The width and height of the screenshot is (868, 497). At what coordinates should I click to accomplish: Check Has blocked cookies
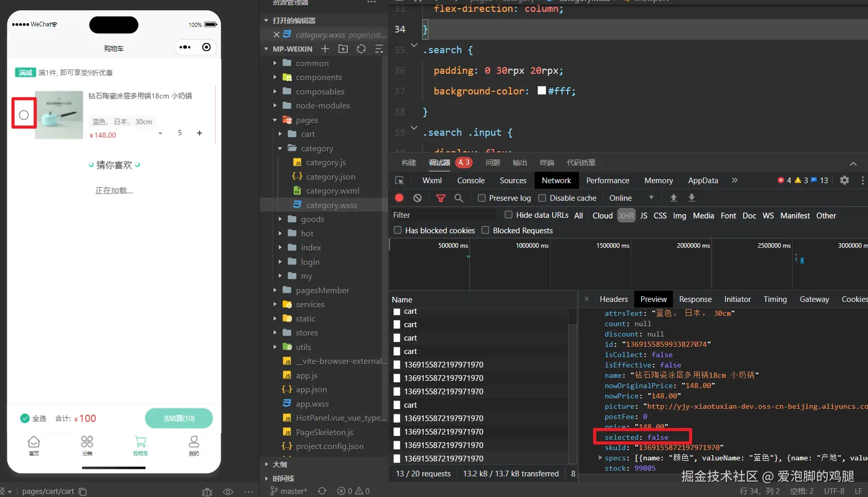pos(397,230)
